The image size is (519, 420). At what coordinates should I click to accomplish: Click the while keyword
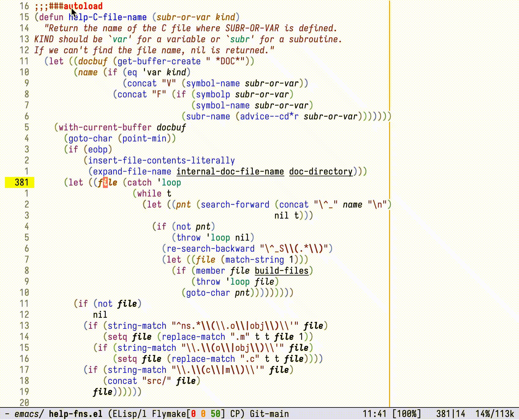click(x=149, y=193)
